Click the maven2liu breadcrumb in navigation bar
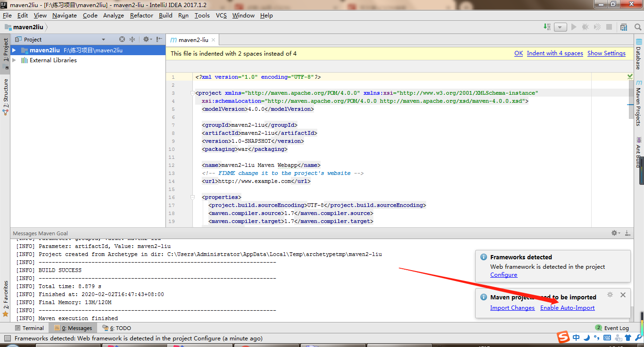The image size is (644, 347). (x=24, y=27)
